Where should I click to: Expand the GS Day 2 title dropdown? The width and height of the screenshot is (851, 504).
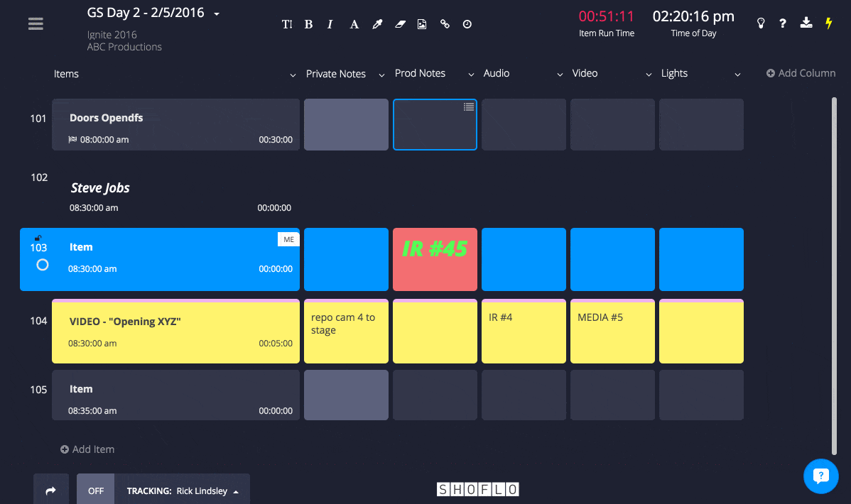[x=215, y=13]
